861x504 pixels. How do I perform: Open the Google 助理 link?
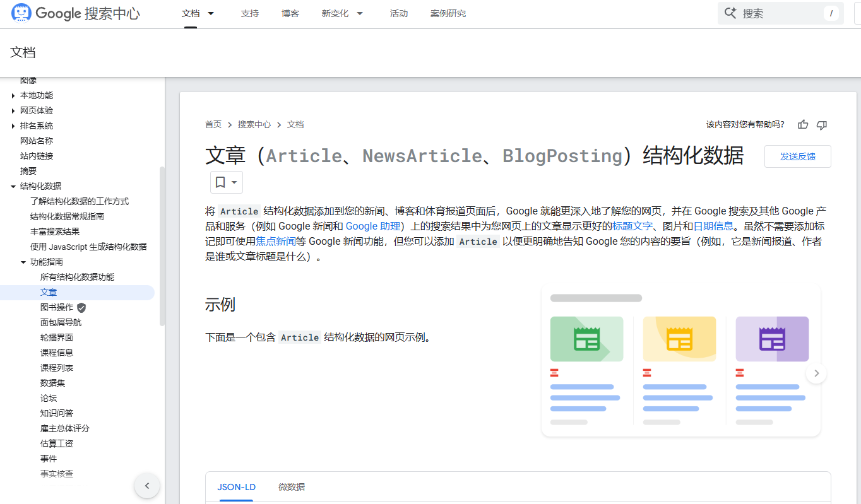coord(373,226)
